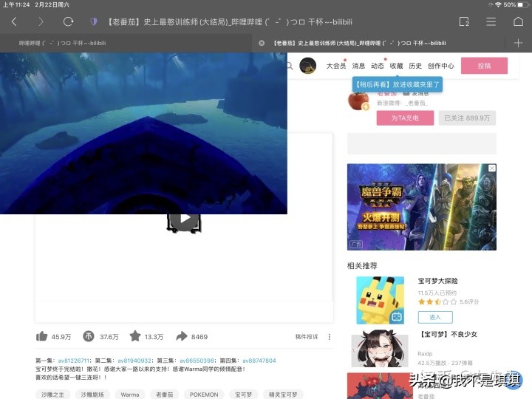Click the 为TA充电 button

(405, 118)
